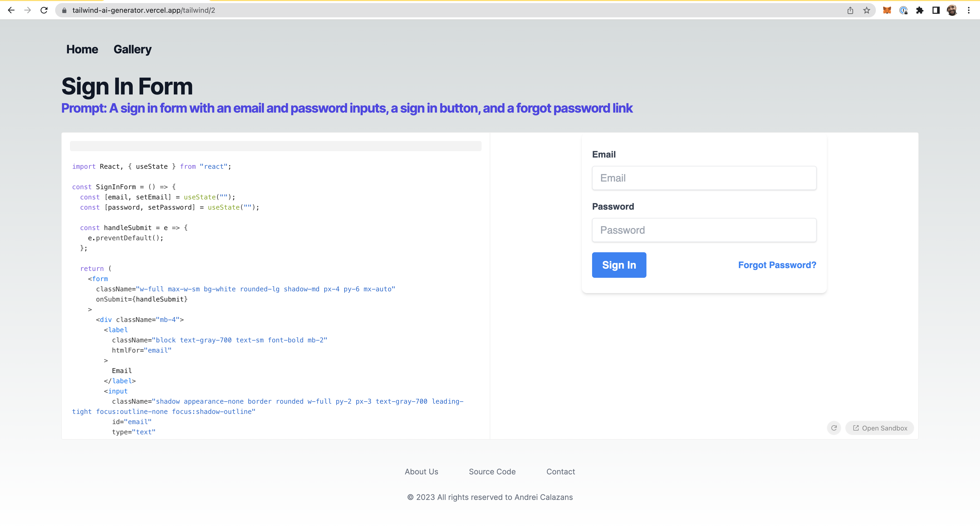Image resolution: width=980 pixels, height=528 pixels.
Task: Toggle the browser side panel icon
Action: click(x=936, y=10)
